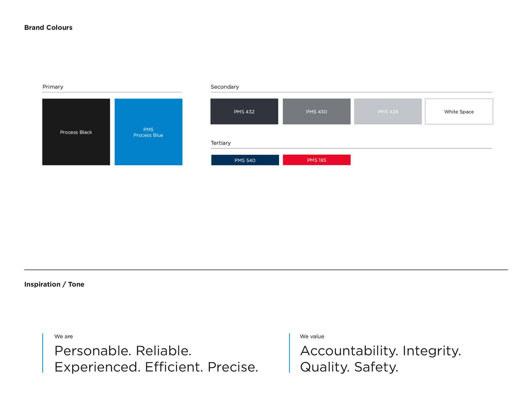Click the "Experienced. Efficient. Precise." line
Image resolution: width=532 pixels, height=417 pixels.
click(x=156, y=367)
